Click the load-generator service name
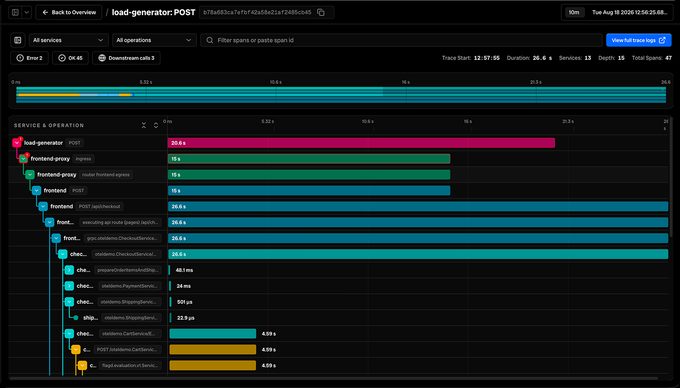Screen dimensions: 680x388 [x=43, y=143]
